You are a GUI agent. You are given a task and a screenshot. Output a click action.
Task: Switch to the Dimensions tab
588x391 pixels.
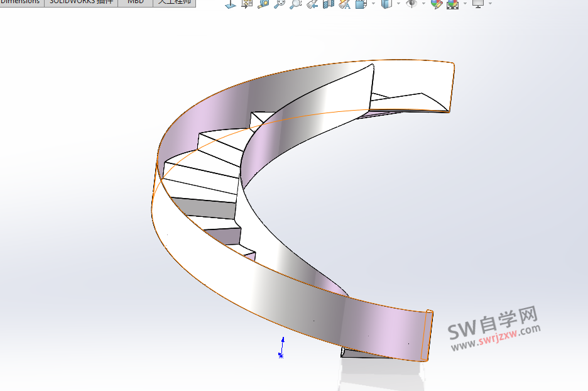point(19,2)
